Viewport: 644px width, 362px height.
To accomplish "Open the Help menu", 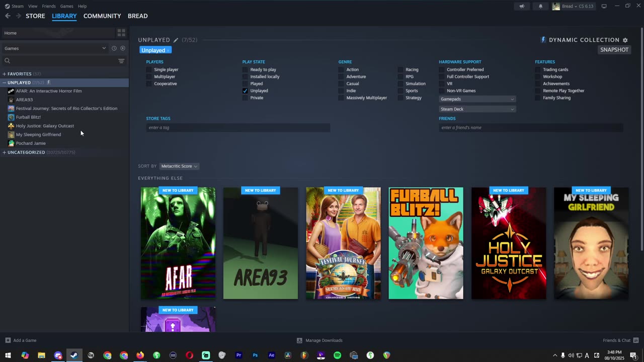I will tap(82, 6).
